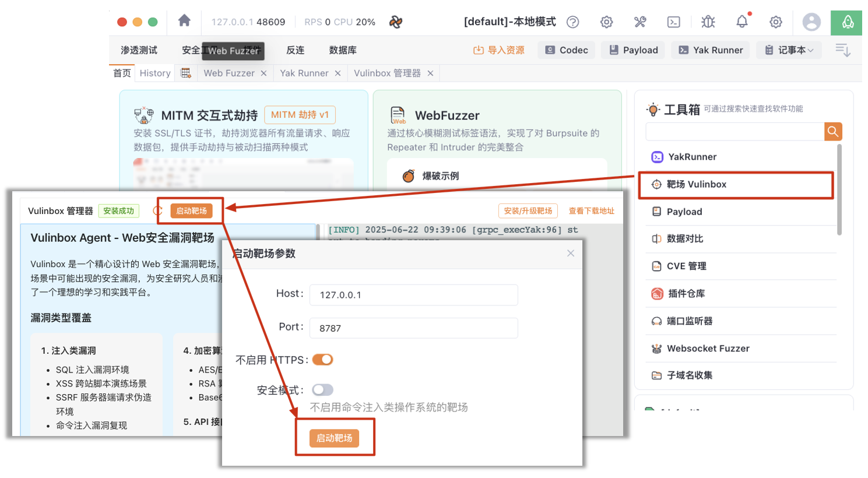Open the 反连 menu
This screenshot has height=478, width=868.
coord(296,50)
